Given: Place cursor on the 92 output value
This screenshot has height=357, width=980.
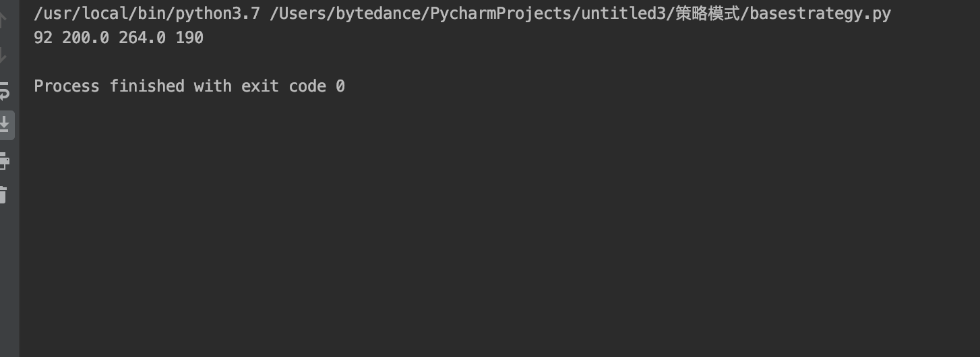Looking at the screenshot, I should point(43,38).
